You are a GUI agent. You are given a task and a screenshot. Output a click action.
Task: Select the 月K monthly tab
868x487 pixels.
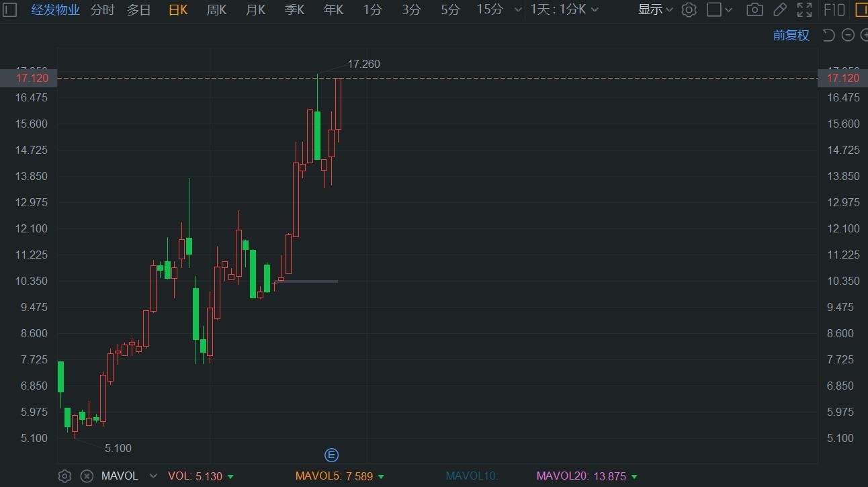tap(255, 9)
